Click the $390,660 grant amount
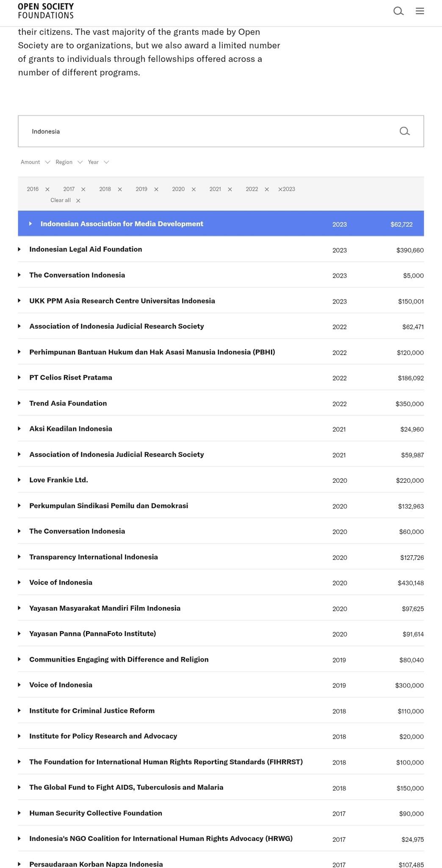This screenshot has width=442, height=868. tap(410, 250)
